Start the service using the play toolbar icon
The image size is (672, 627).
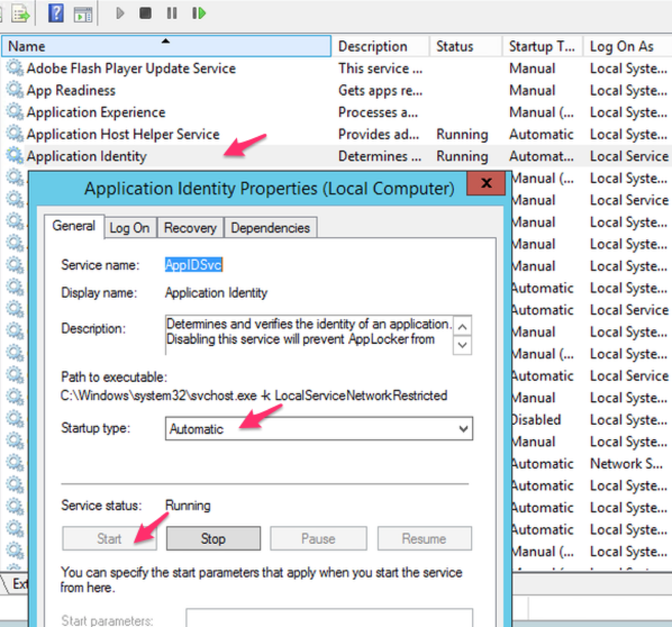point(120,13)
